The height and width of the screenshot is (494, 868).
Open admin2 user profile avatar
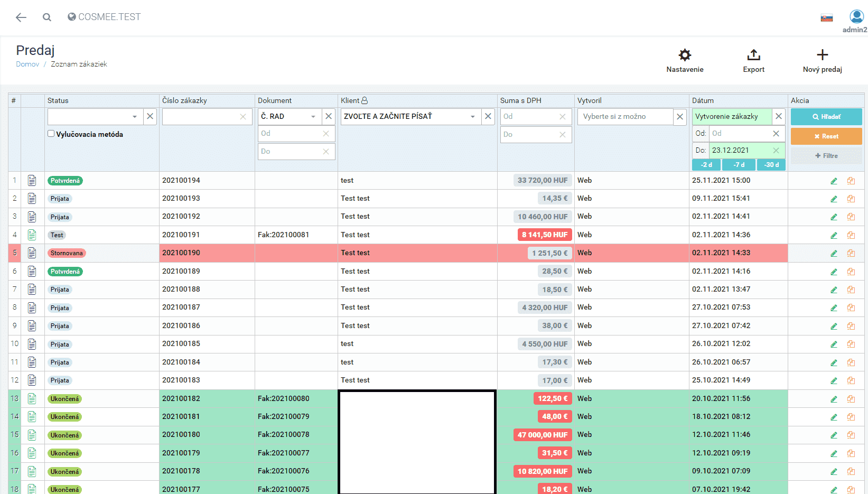[x=856, y=16]
